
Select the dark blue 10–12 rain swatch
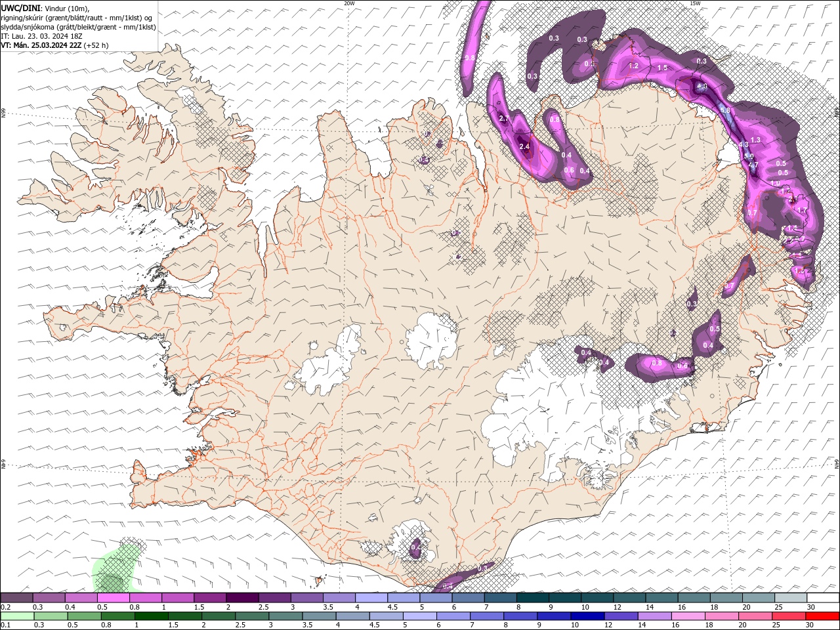[588, 616]
